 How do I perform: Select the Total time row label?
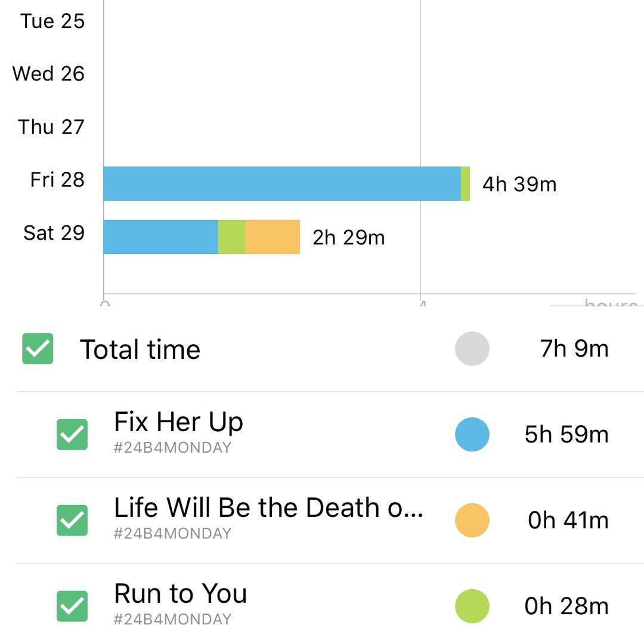140,349
